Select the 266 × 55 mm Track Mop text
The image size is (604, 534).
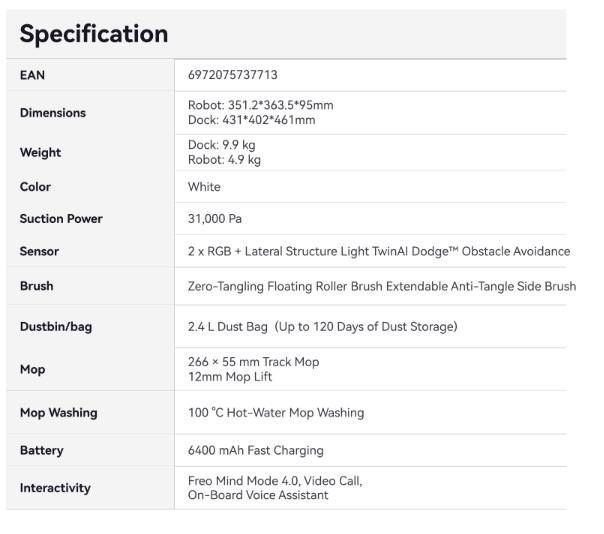[x=253, y=362]
